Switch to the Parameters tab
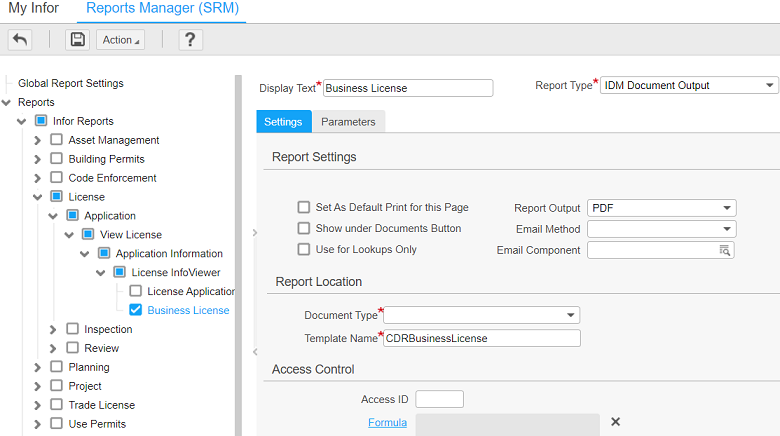Viewport: 780px width, 436px height. click(348, 122)
